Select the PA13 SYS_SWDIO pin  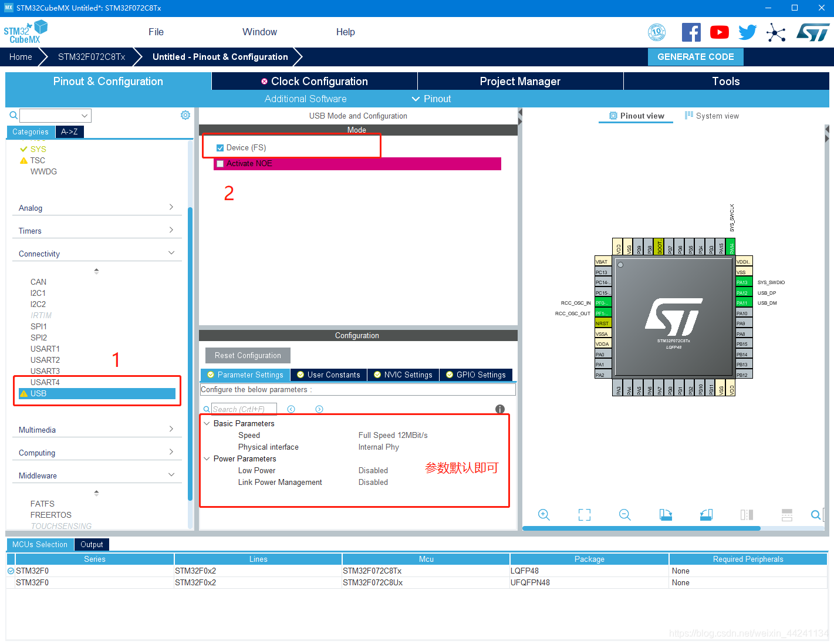(x=744, y=282)
